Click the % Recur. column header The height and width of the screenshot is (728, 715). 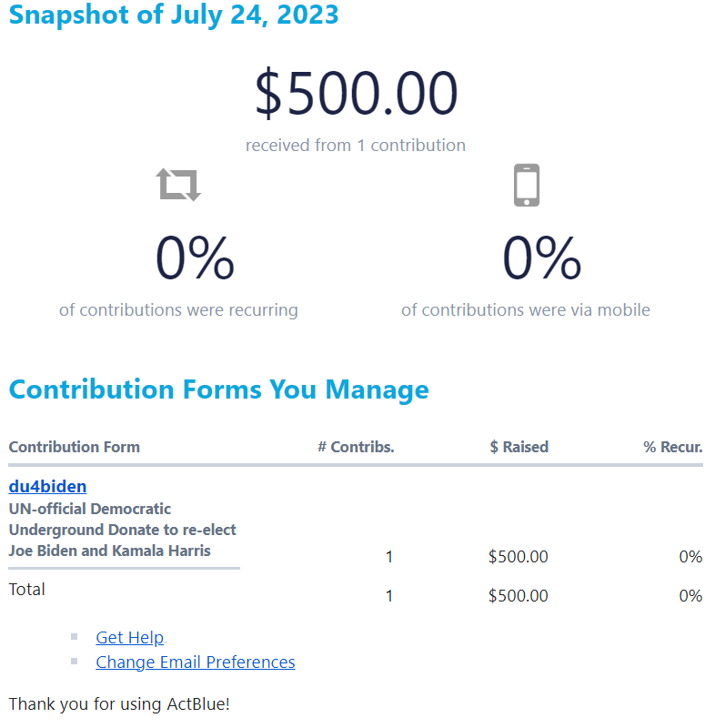[x=673, y=447]
